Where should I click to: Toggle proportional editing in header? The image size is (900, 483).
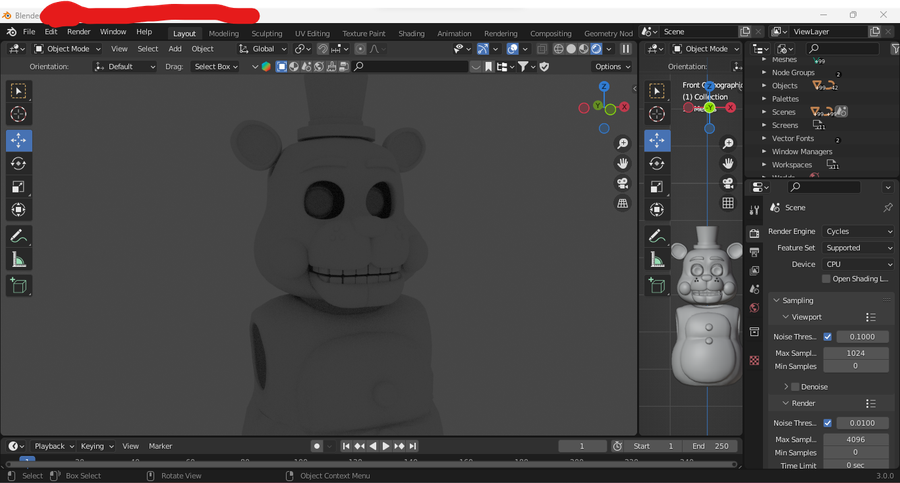(360, 49)
